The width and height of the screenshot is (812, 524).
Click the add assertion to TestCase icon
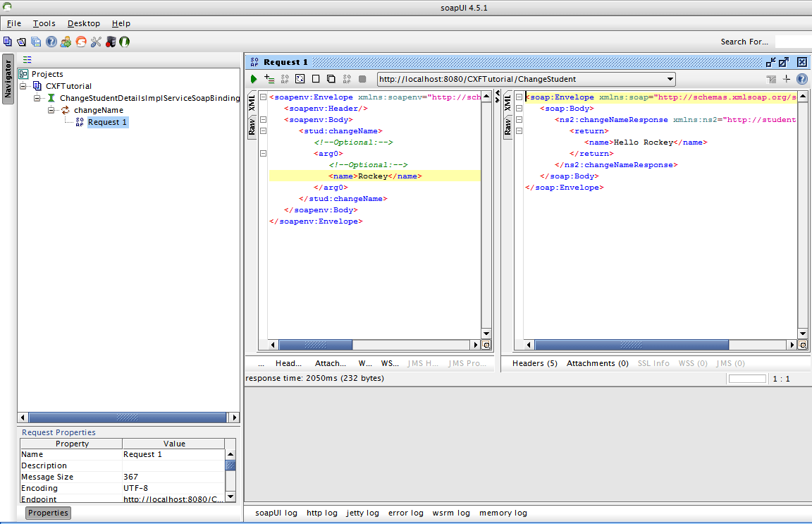(x=269, y=79)
